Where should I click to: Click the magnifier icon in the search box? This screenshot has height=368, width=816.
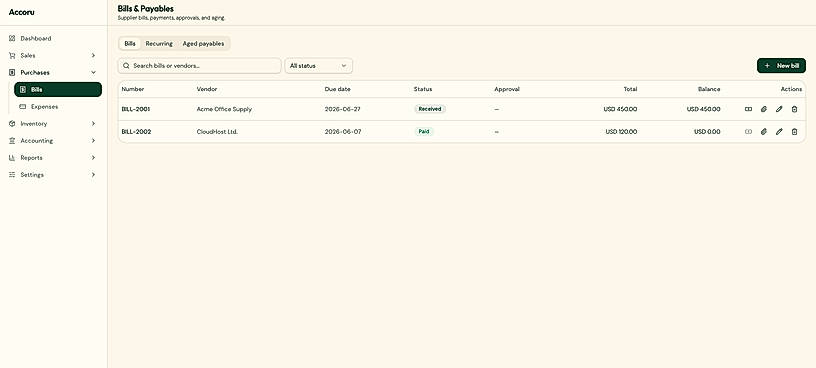coord(126,66)
